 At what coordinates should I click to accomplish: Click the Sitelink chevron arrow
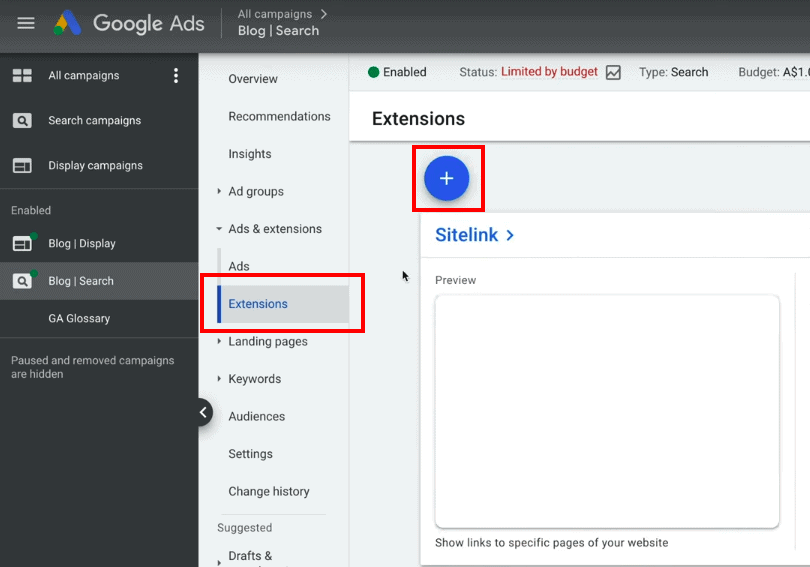coord(510,235)
